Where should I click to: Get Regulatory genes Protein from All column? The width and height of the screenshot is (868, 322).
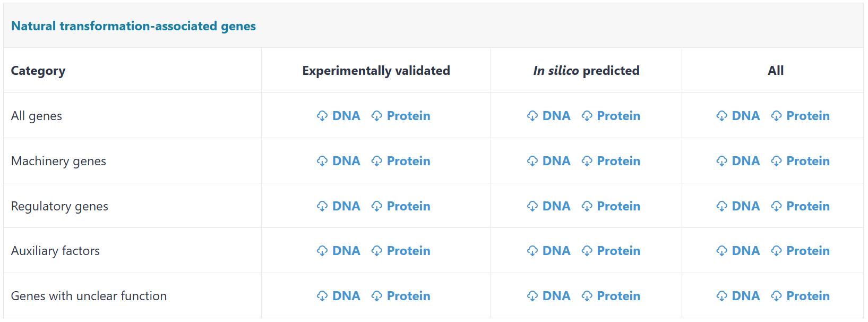[x=807, y=206]
